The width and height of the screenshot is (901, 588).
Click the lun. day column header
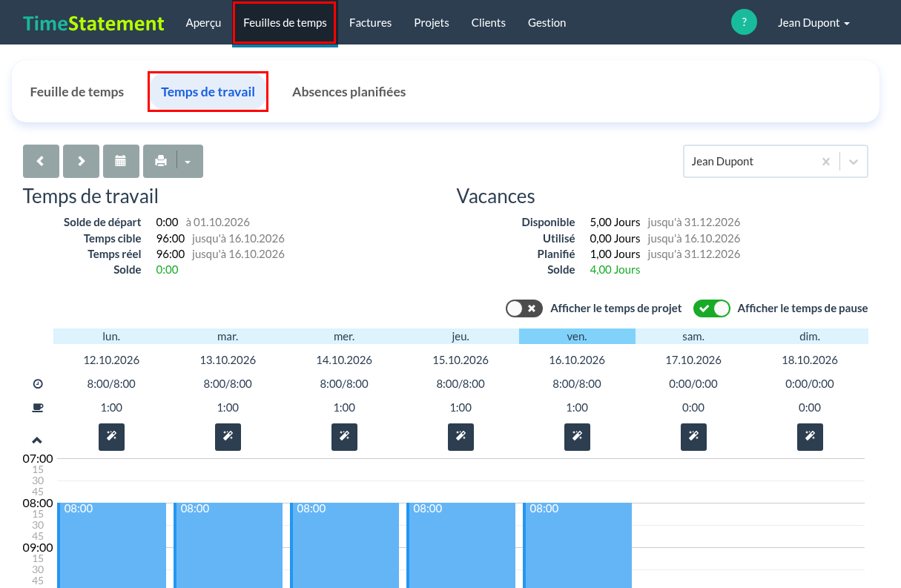tap(111, 337)
